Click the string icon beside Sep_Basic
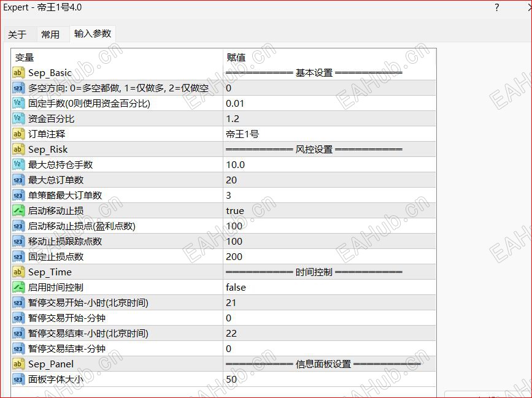The width and height of the screenshot is (532, 398). click(x=18, y=72)
